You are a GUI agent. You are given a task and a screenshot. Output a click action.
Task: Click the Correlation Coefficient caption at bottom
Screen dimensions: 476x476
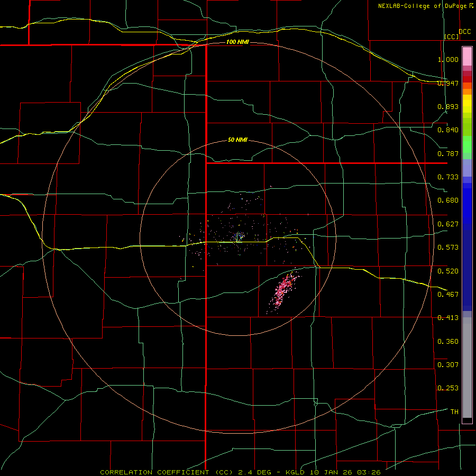240,472
